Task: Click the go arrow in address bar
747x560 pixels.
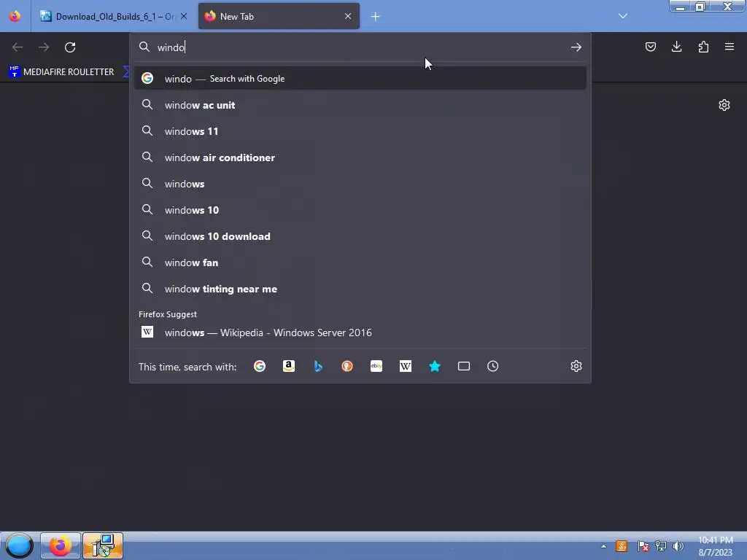Action: click(x=576, y=47)
